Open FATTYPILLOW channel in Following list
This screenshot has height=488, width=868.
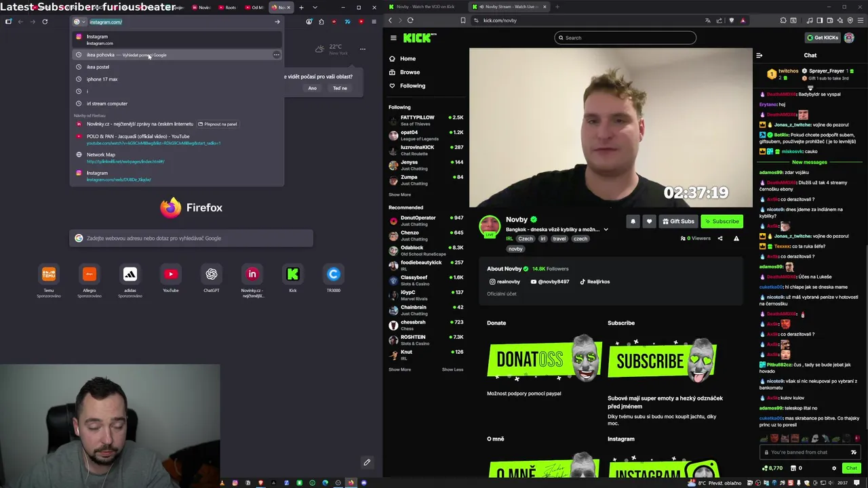pos(426,120)
